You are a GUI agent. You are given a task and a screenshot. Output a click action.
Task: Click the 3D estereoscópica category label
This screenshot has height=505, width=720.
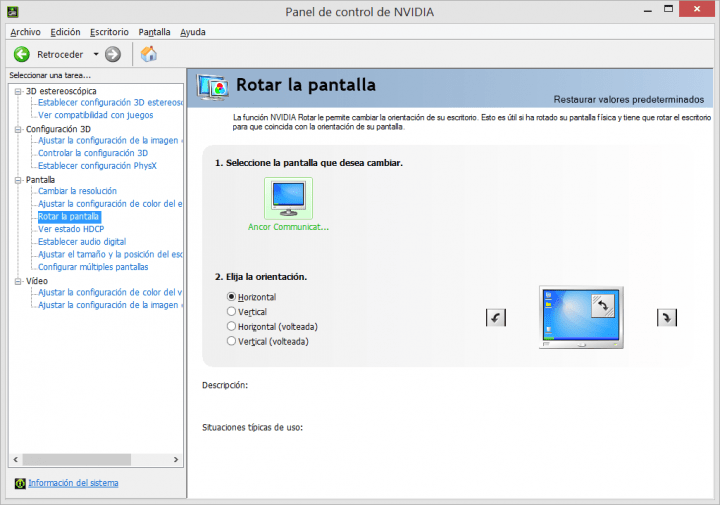(61, 91)
